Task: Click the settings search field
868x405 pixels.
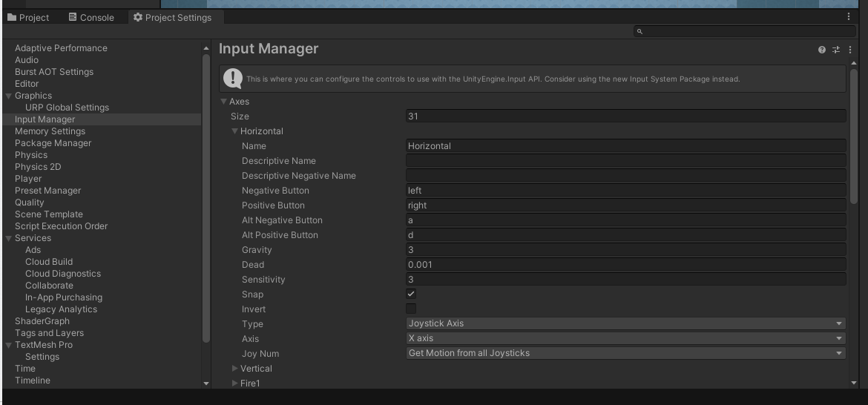Action: click(744, 32)
